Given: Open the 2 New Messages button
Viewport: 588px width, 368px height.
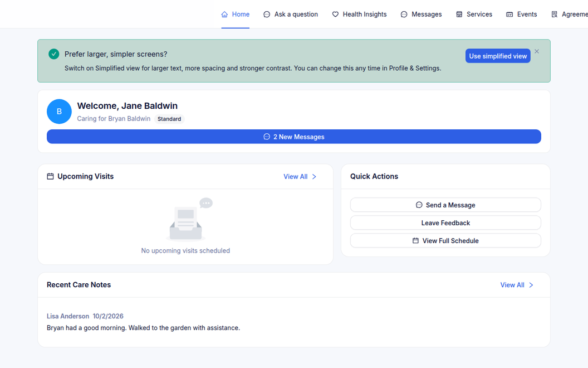Looking at the screenshot, I should click(293, 137).
